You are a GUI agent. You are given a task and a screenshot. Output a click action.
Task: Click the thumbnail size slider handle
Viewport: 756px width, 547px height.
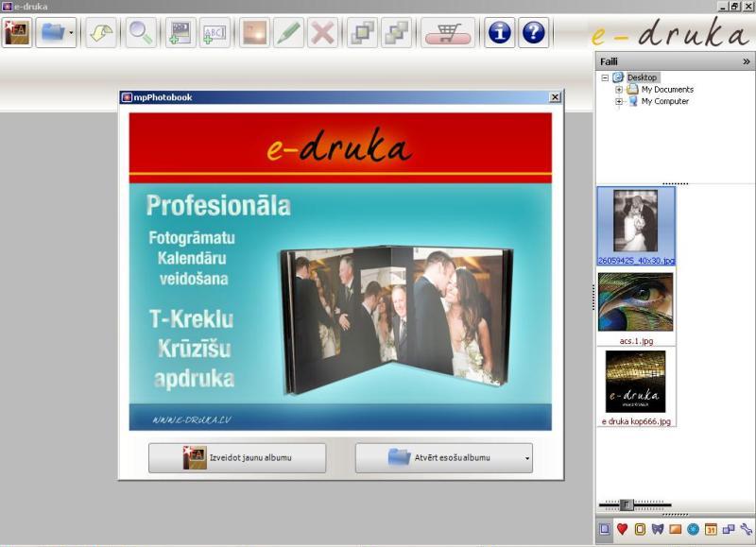[626, 504]
